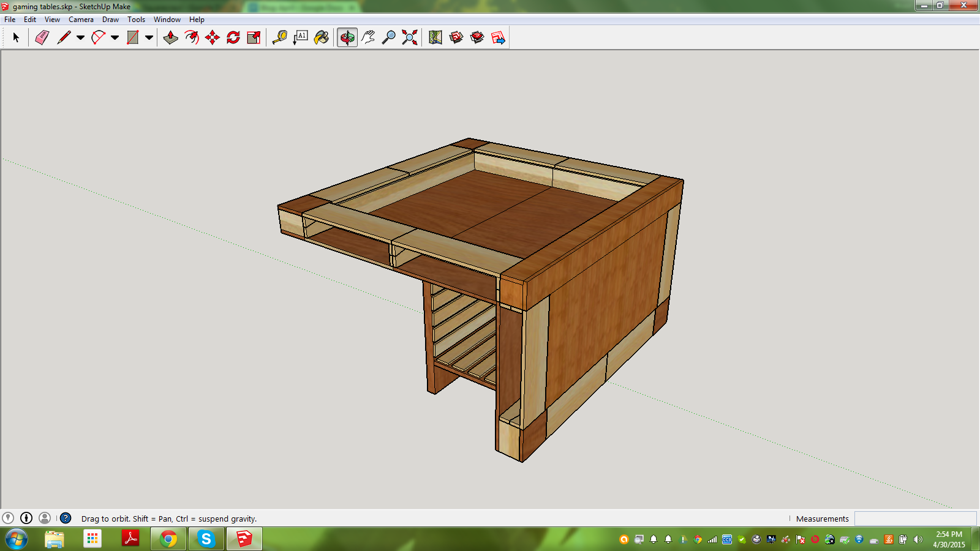
Task: Select the Eraser tool
Action: point(42,38)
